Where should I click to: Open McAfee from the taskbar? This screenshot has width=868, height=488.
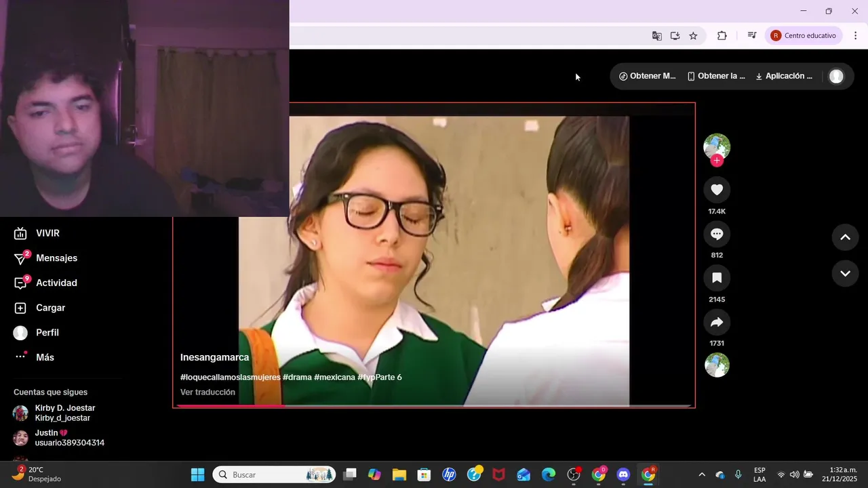(x=498, y=474)
